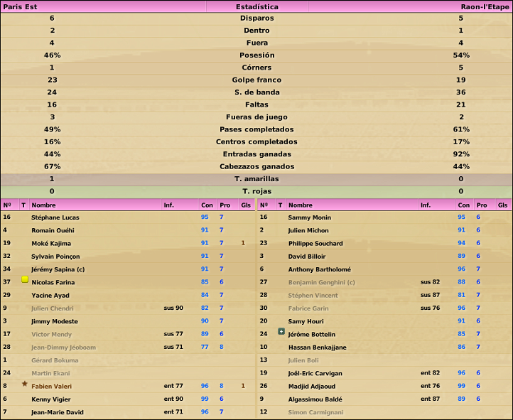Sort Raon-l'Etape players by Nombre column
The image size is (513, 420).
click(x=301, y=205)
